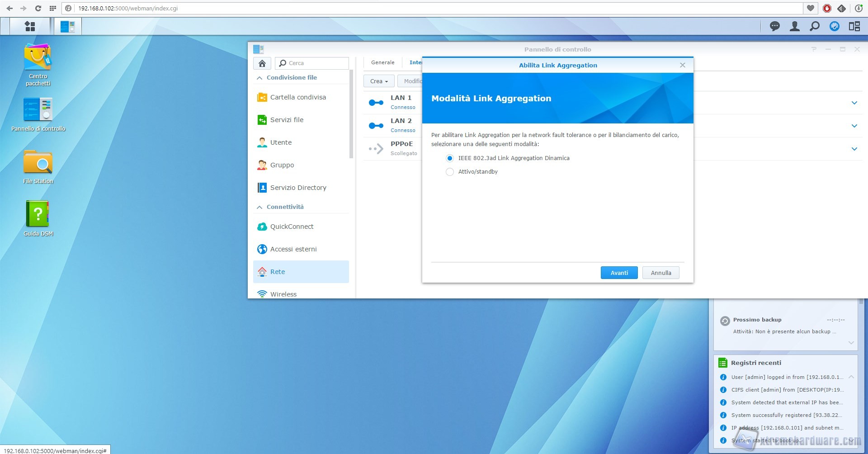Image resolution: width=868 pixels, height=454 pixels.
Task: Open Centro pacchetti desktop icon
Action: coord(38,58)
